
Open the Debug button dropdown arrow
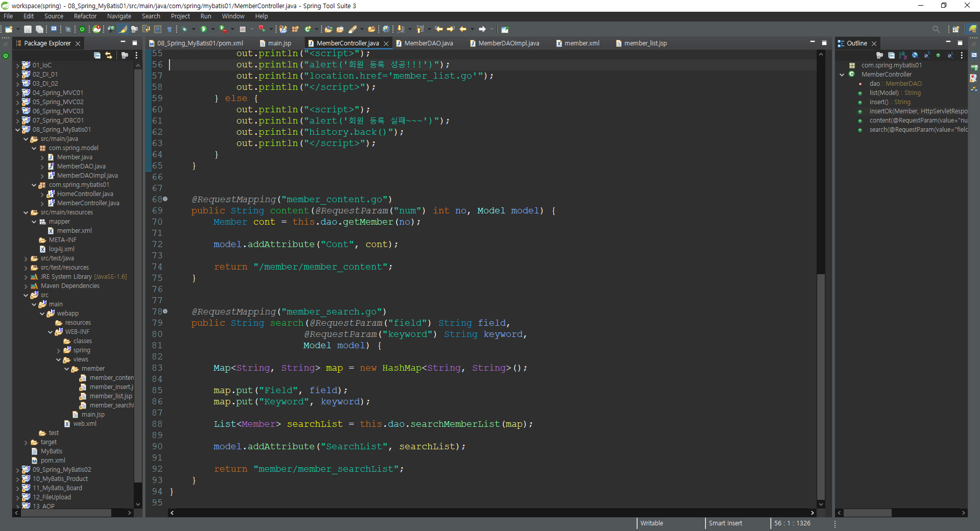coord(193,29)
